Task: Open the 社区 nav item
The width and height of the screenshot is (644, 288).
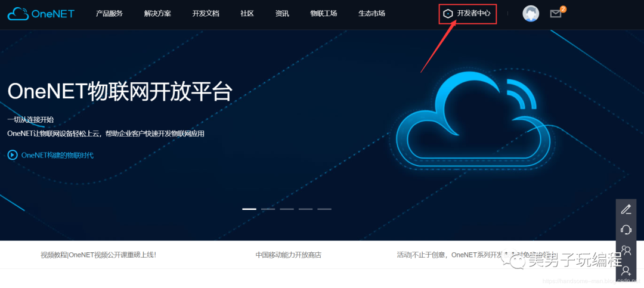Action: [247, 14]
